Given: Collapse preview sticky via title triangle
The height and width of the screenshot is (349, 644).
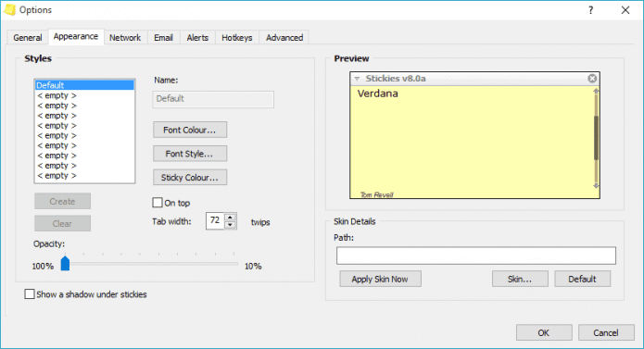Looking at the screenshot, I should tap(357, 79).
